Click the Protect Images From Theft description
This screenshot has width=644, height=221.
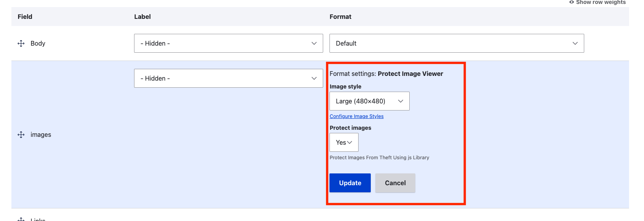pos(379,158)
